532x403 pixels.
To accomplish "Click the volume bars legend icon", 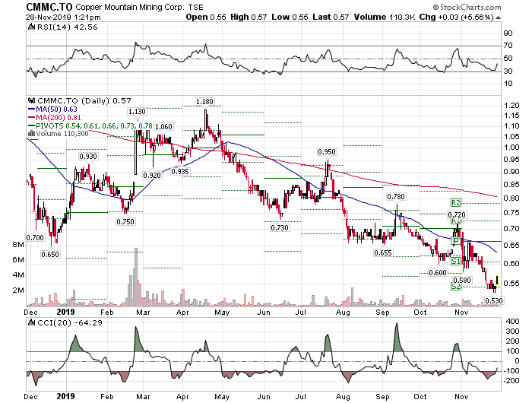I will click(x=32, y=133).
